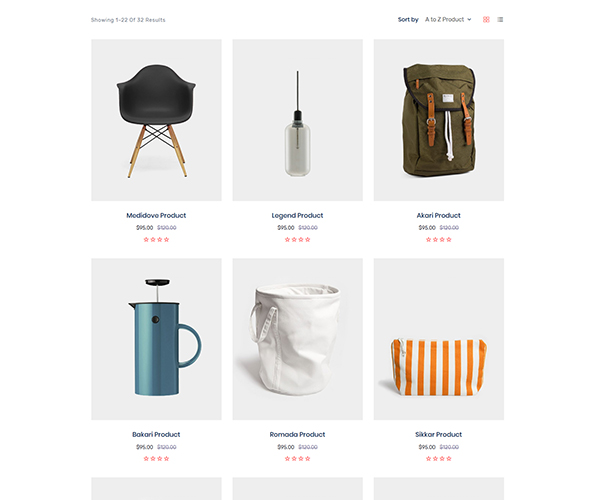Open the Bakari Product title link
The image size is (600, 500).
pos(156,435)
